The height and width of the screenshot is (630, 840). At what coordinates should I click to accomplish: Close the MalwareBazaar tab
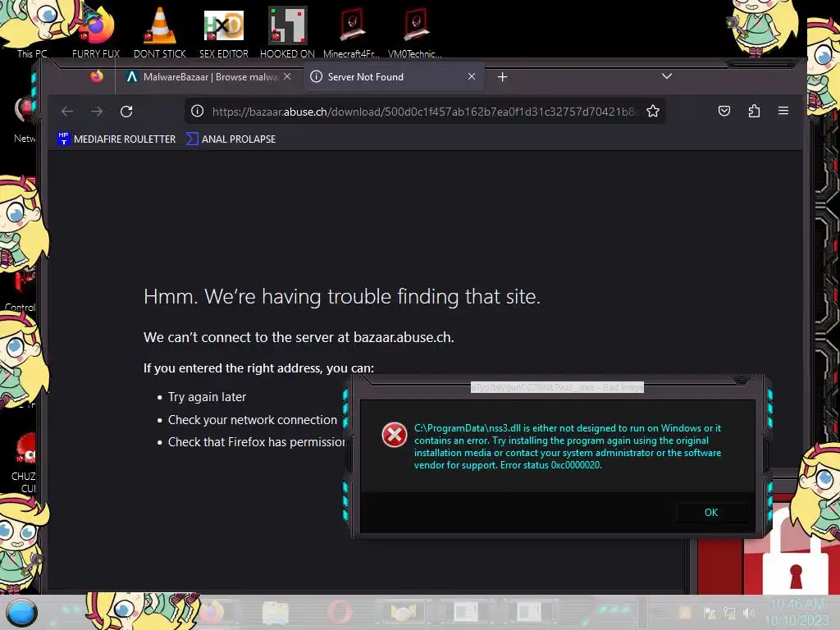(x=288, y=76)
